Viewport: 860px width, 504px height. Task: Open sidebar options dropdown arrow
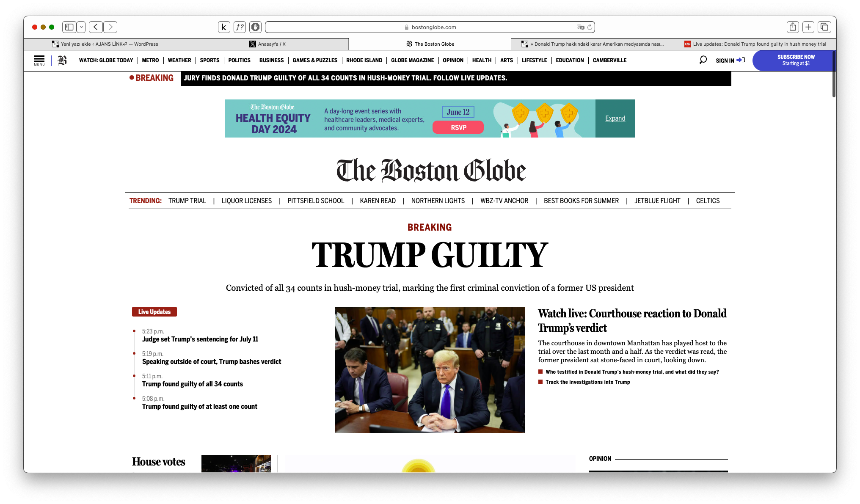tap(81, 27)
